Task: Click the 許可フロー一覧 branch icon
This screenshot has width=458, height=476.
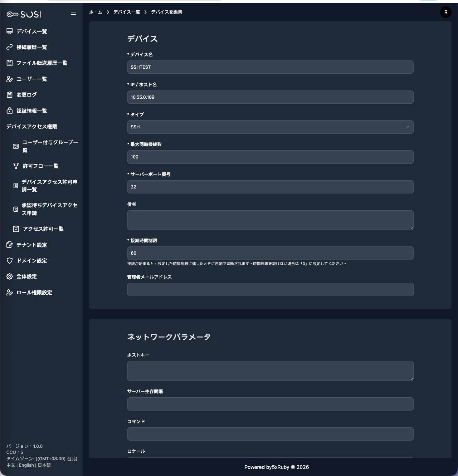Action: 16,166
